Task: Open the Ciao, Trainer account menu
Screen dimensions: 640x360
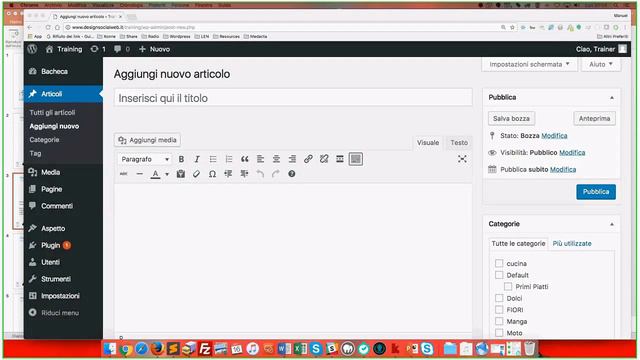Action: pos(601,49)
